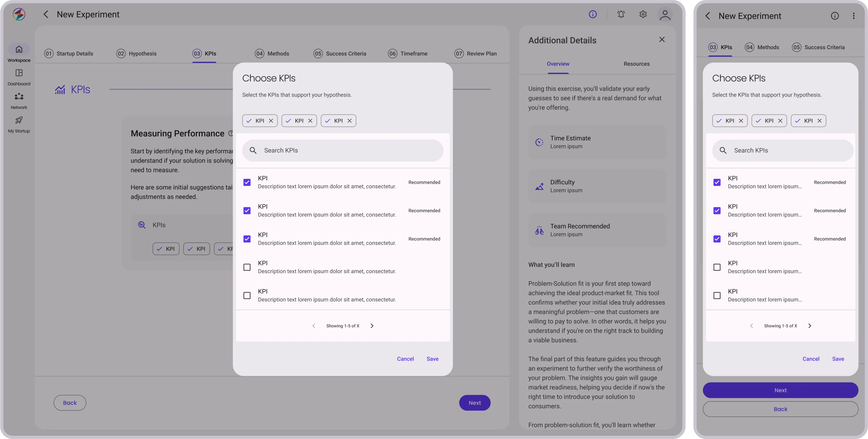Click the three-dot menu in mobile header
Screen dimensions: 868x439
(x=854, y=16)
